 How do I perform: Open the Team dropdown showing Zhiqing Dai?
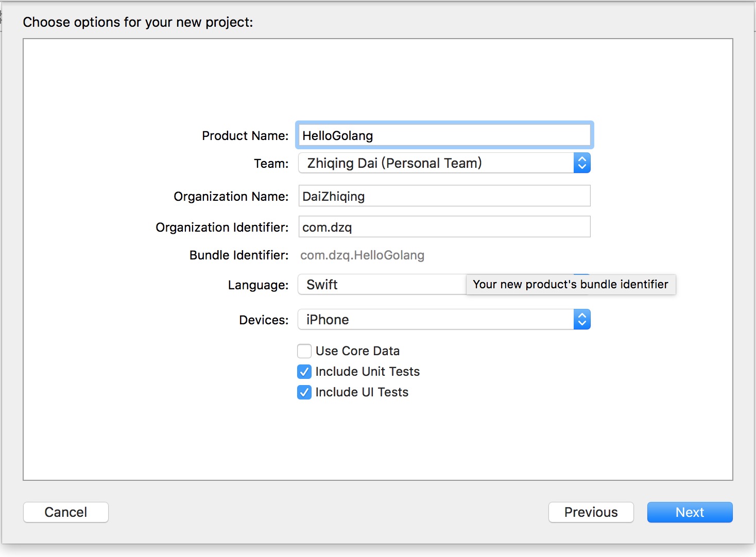(444, 163)
